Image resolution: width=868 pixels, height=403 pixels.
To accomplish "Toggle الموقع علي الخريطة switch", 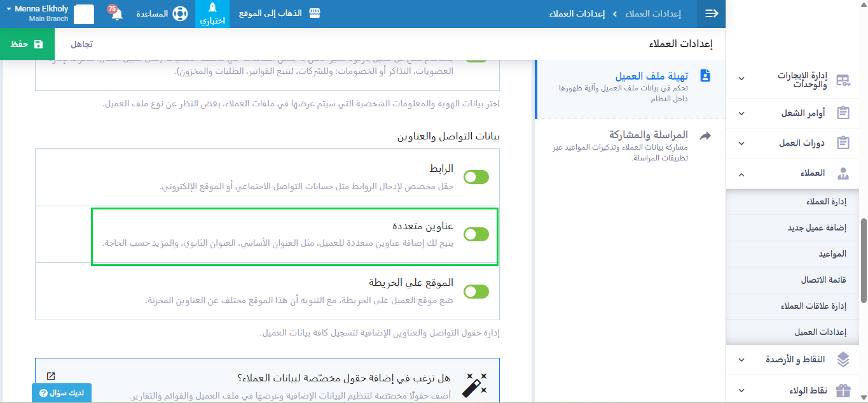I will (476, 292).
